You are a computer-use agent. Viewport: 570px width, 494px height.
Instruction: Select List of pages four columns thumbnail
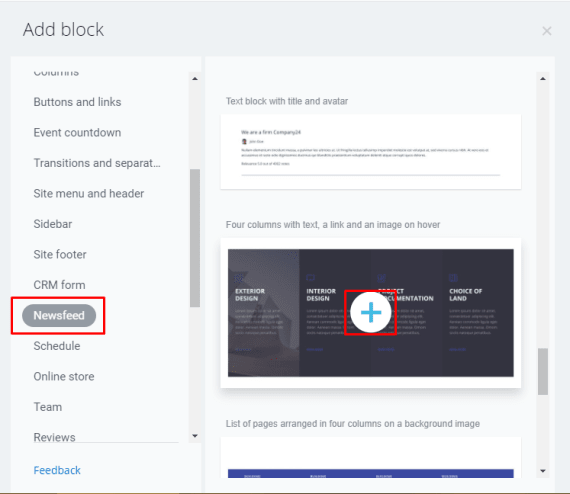pyautogui.click(x=370, y=458)
